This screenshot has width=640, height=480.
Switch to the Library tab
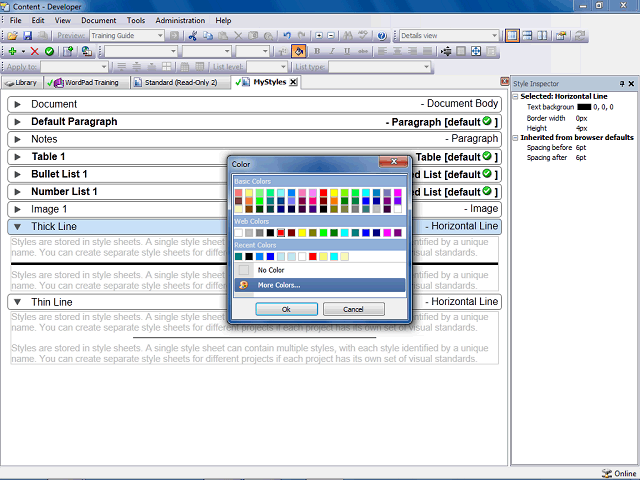tap(22, 83)
